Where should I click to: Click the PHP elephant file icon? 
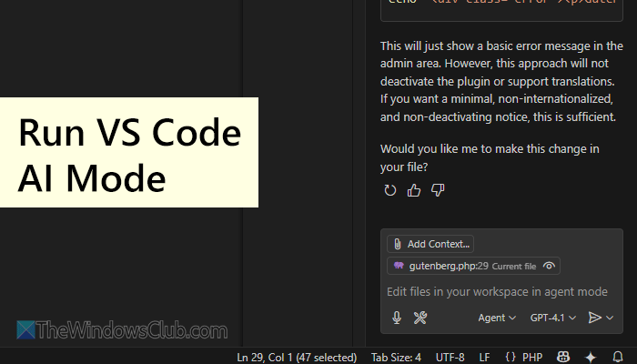[x=399, y=266]
